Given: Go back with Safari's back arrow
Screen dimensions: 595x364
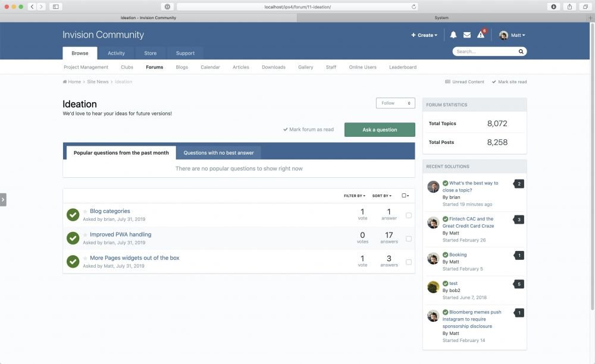Looking at the screenshot, I should click(x=32, y=7).
